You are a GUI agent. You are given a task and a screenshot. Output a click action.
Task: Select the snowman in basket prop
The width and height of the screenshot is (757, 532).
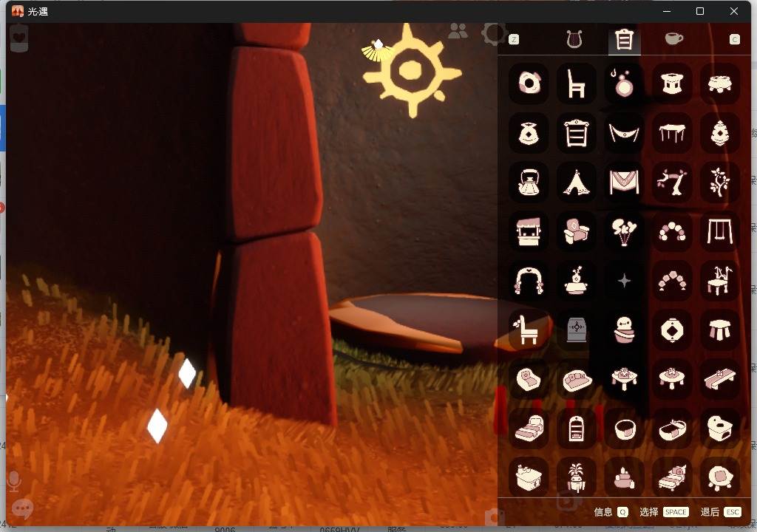coord(624,330)
